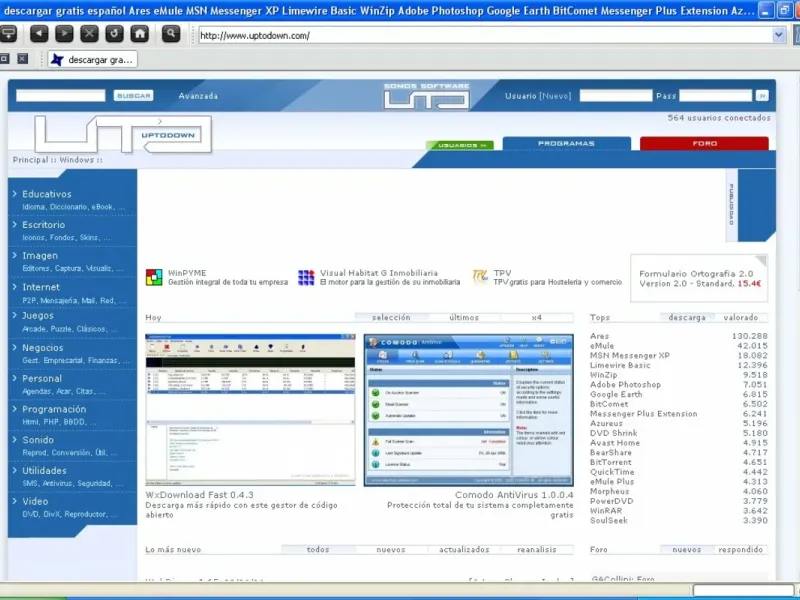The width and height of the screenshot is (800, 600).
Task: Open the address bar dropdown arrow
Action: pyautogui.click(x=779, y=35)
